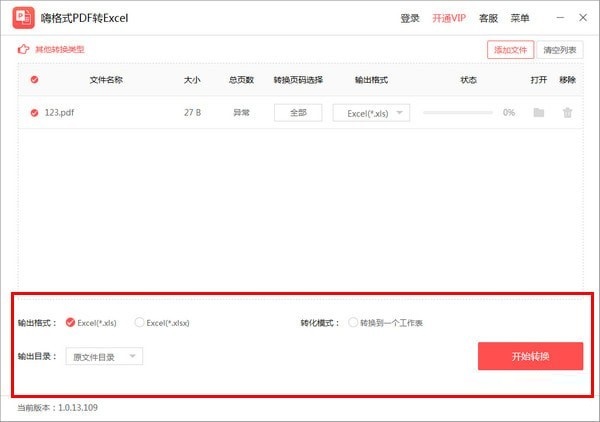Click the 打开 column header
This screenshot has height=422, width=600.
[539, 80]
